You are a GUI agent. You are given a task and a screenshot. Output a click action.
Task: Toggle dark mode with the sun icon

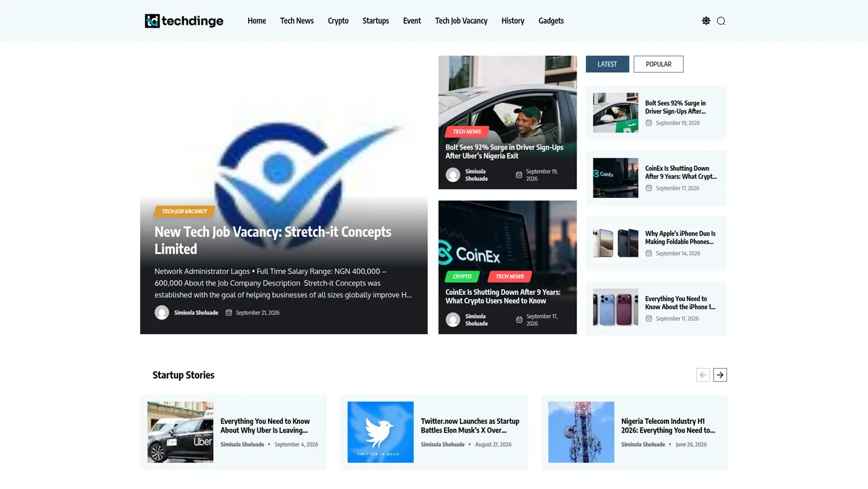click(x=706, y=20)
